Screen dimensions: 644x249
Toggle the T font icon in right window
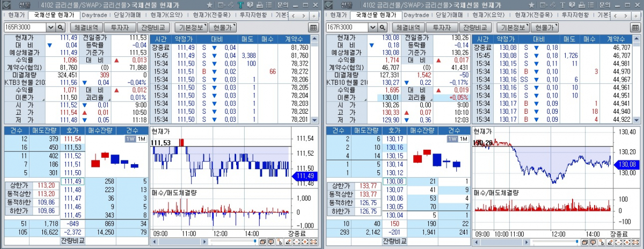[x=562, y=5]
